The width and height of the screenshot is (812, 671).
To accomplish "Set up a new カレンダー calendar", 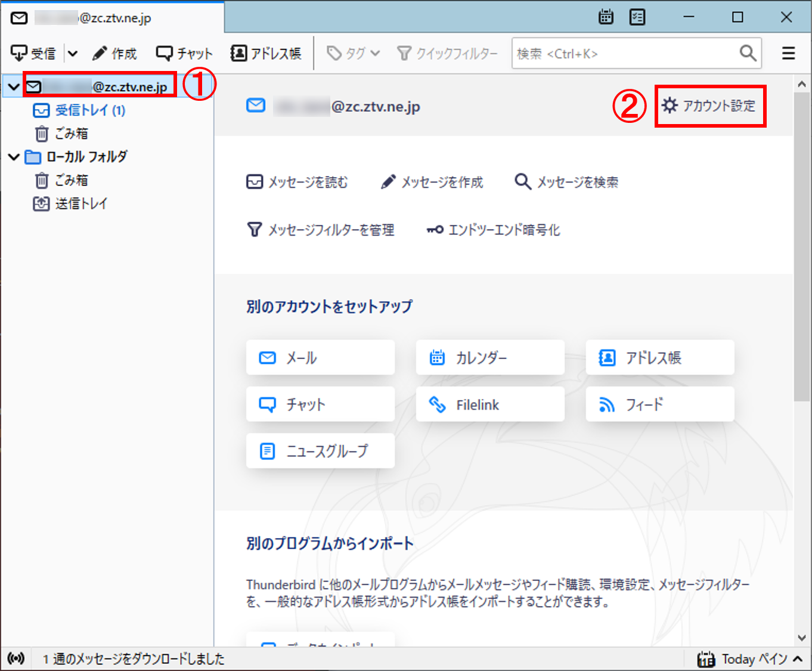I will tap(490, 358).
